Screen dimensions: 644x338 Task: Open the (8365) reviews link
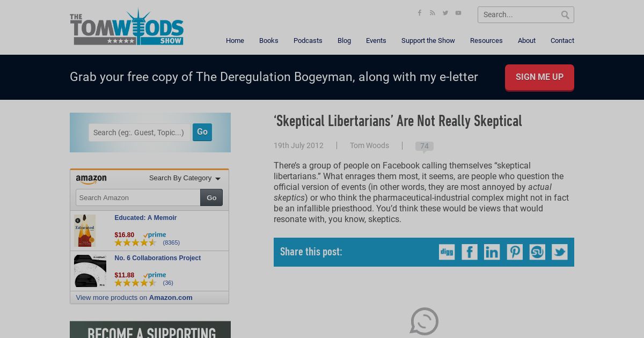click(171, 243)
